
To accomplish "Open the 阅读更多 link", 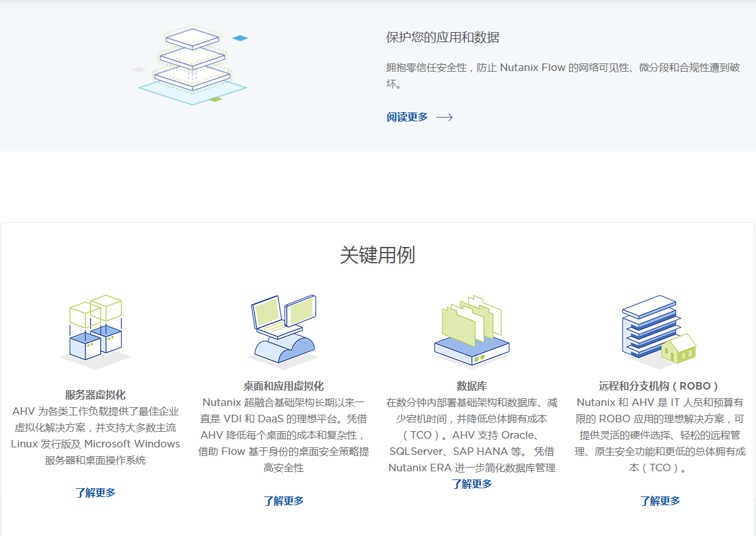I will coord(407,118).
